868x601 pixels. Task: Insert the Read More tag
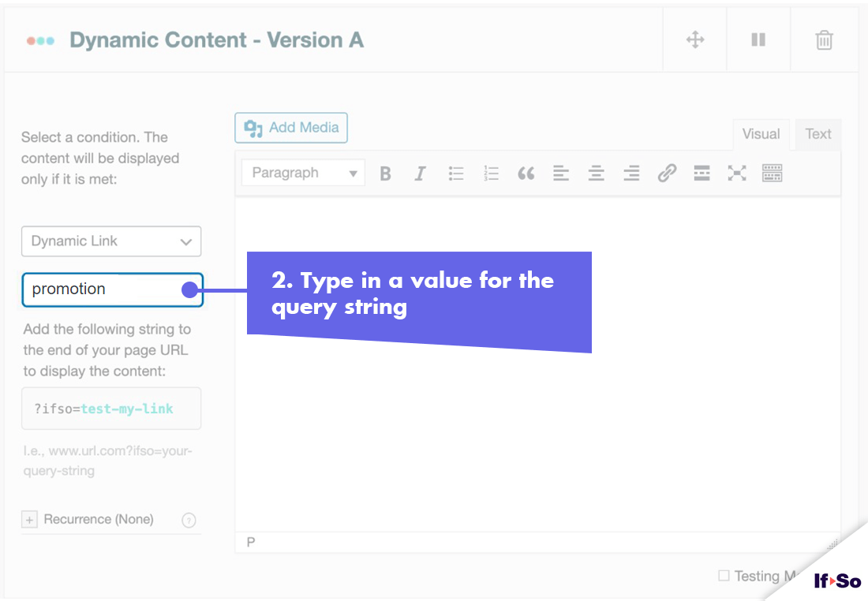[x=702, y=173]
